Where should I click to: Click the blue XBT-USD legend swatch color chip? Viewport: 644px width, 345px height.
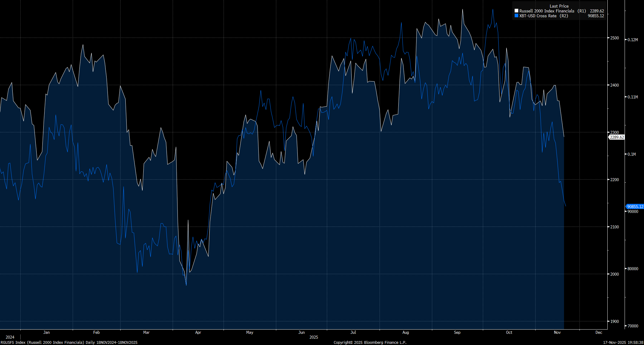[516, 16]
